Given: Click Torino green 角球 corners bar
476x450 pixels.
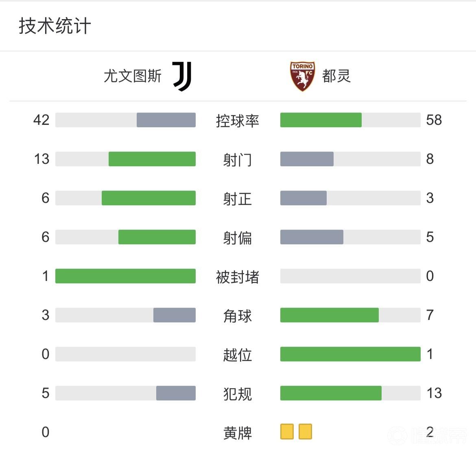Looking at the screenshot, I should point(329,315).
